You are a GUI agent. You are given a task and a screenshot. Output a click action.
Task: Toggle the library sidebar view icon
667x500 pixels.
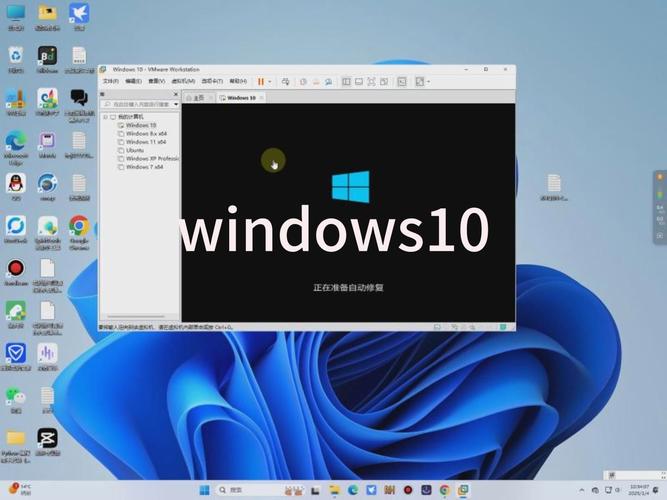[x=346, y=81]
